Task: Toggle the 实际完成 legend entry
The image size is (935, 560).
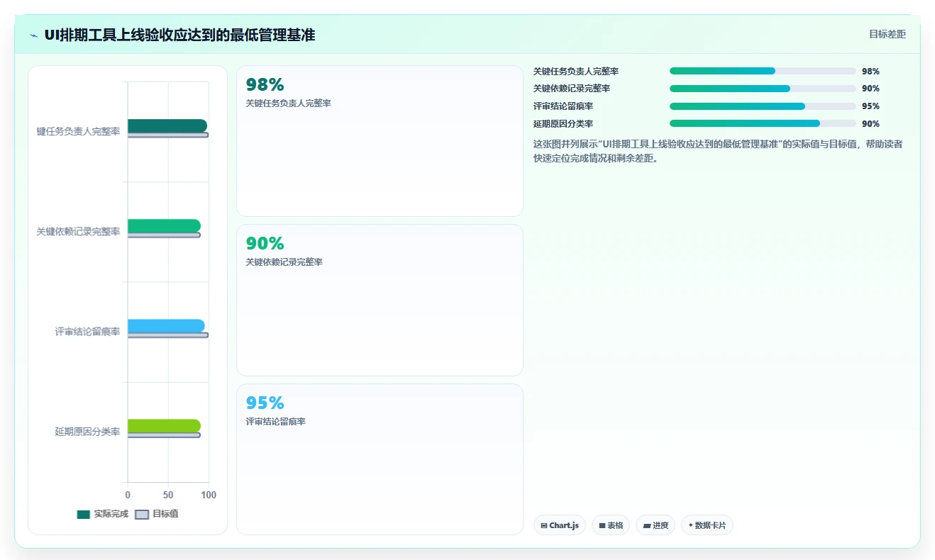Action: (103, 514)
